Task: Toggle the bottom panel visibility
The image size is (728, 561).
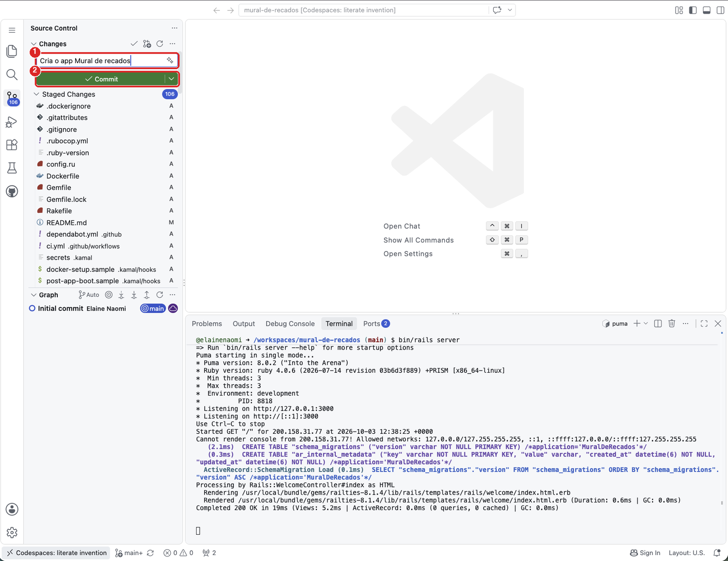Action: 707,10
